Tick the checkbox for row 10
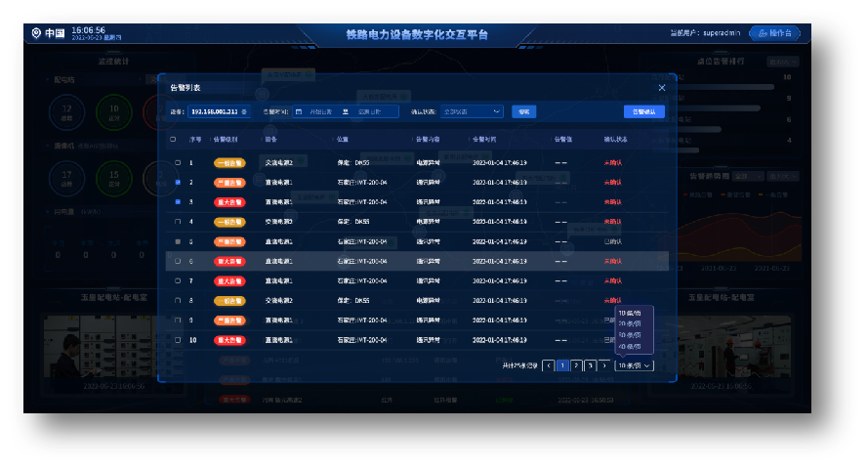Image resolution: width=868 pixels, height=470 pixels. pos(178,340)
